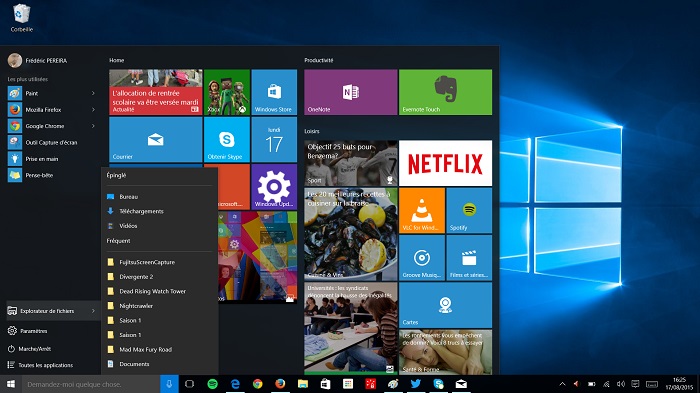The image size is (700, 393).
Task: Click the Skype icon in the taskbar
Action: 438,384
